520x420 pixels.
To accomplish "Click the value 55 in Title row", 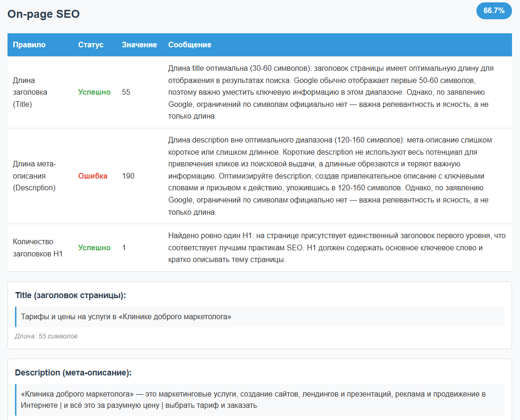I will coord(126,92).
